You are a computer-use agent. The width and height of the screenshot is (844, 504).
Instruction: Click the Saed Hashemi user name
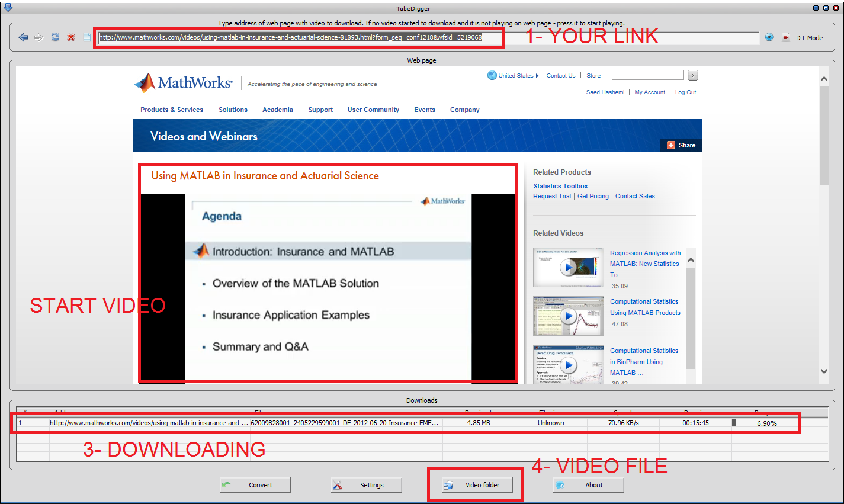tap(605, 92)
